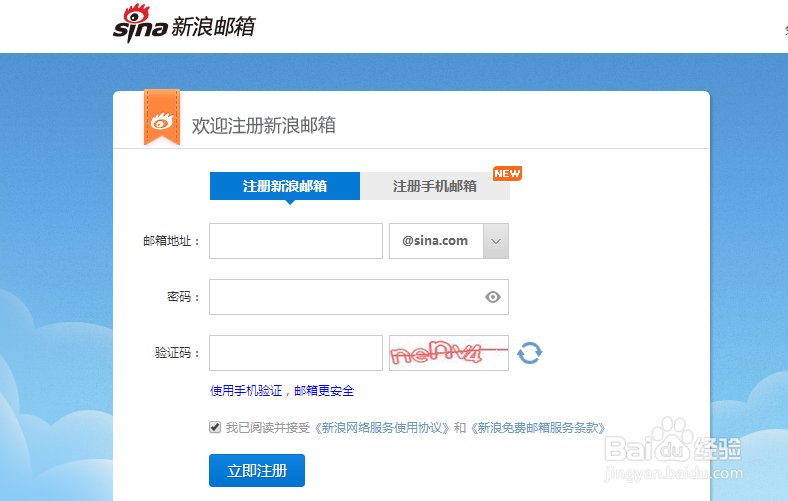Toggle password visibility eye icon
Screen dimensions: 788x501
click(492, 297)
